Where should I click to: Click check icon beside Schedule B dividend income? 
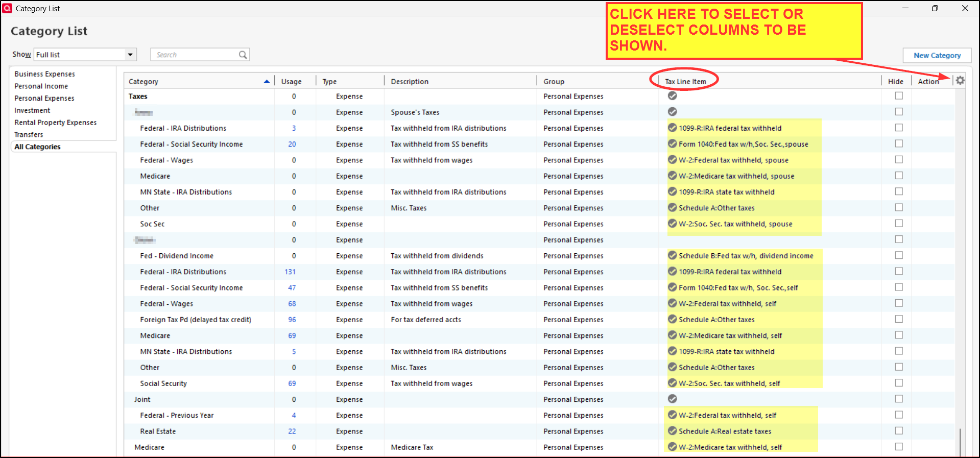pos(673,255)
